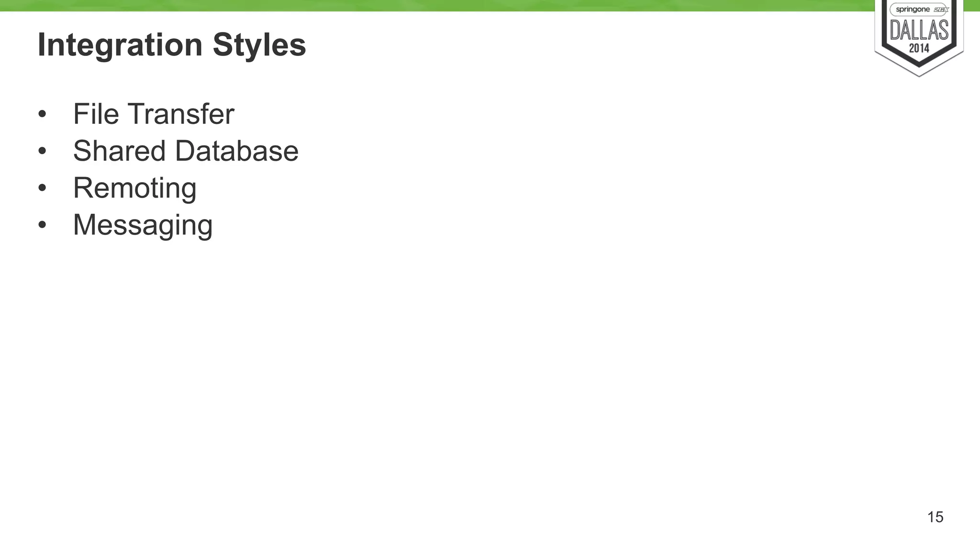Click the DALLAS text in badge
This screenshot has height=551, width=980.
tap(919, 31)
